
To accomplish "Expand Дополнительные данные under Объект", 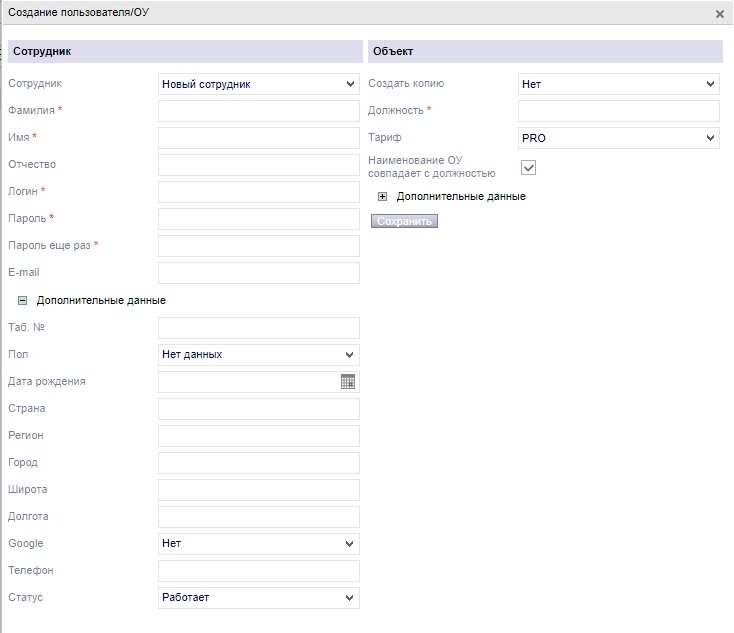I will point(382,196).
